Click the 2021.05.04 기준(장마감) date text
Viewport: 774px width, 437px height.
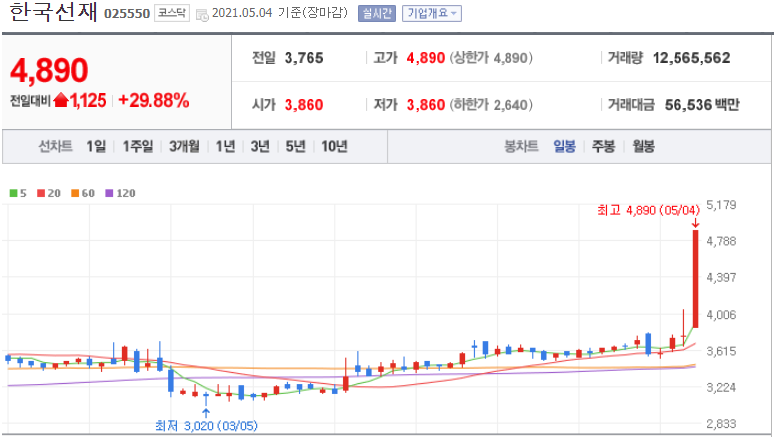[x=280, y=13]
